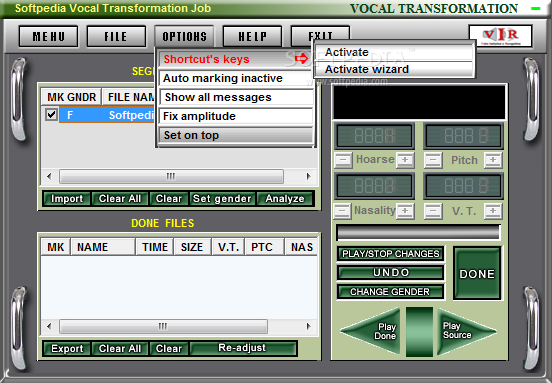Increase Nasality with plus button

pyautogui.click(x=405, y=211)
